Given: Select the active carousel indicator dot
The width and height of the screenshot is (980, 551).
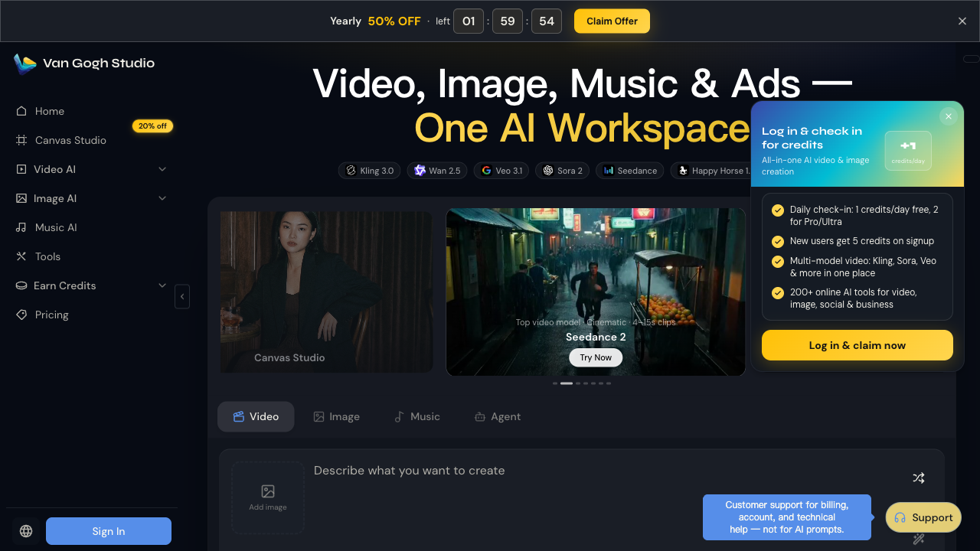Looking at the screenshot, I should click(567, 383).
